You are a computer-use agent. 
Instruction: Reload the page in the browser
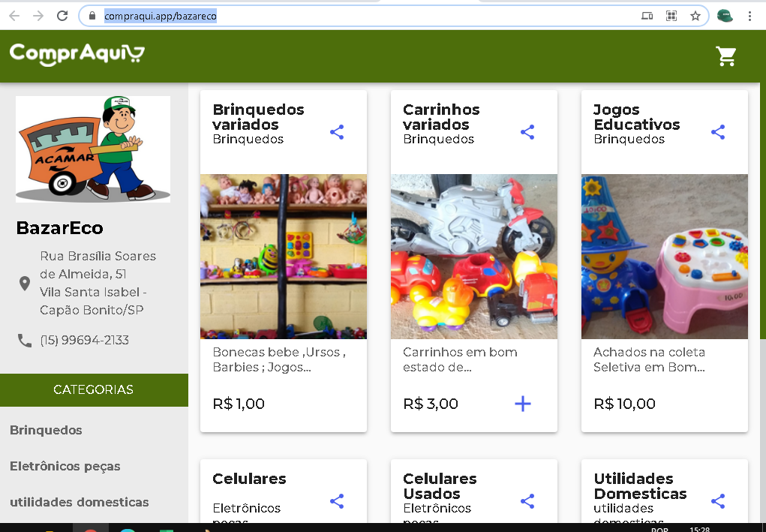[62, 16]
